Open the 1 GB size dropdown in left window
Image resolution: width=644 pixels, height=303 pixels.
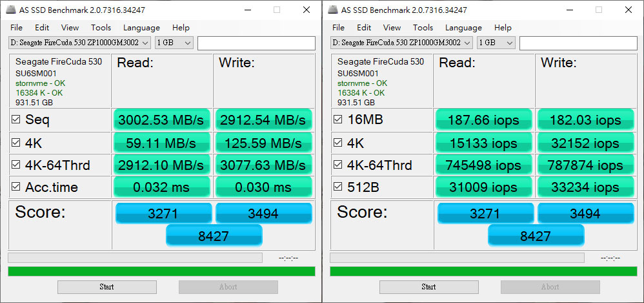click(x=174, y=43)
